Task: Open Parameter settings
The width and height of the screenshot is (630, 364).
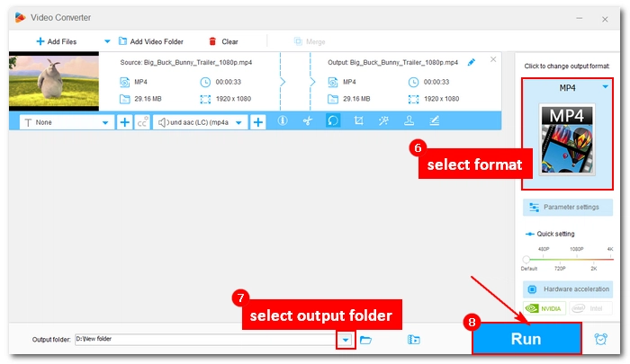Action: tap(568, 207)
